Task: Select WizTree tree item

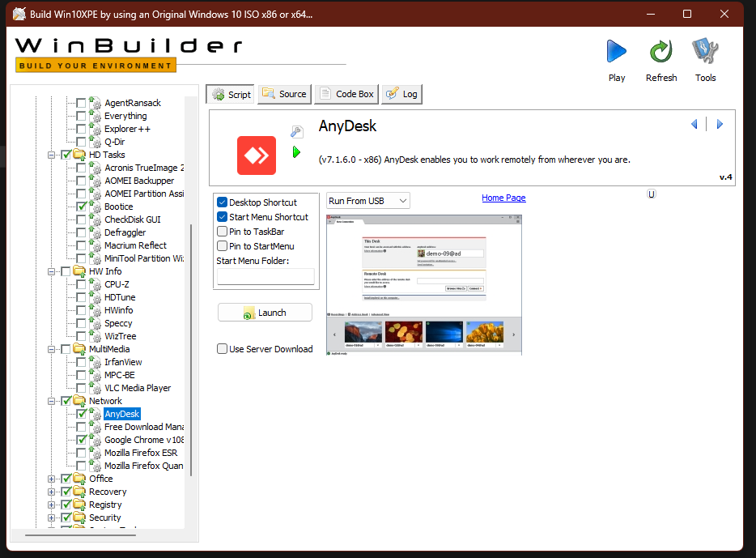Action: click(121, 336)
